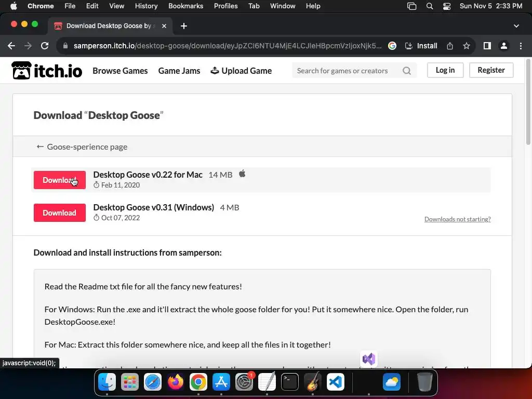Click Log in button
The height and width of the screenshot is (399, 532).
(x=445, y=70)
